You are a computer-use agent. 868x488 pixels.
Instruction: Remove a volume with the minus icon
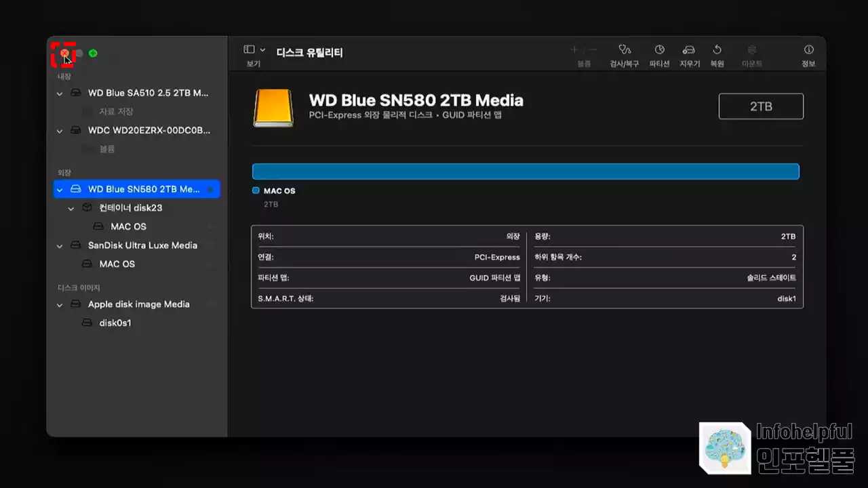point(593,50)
